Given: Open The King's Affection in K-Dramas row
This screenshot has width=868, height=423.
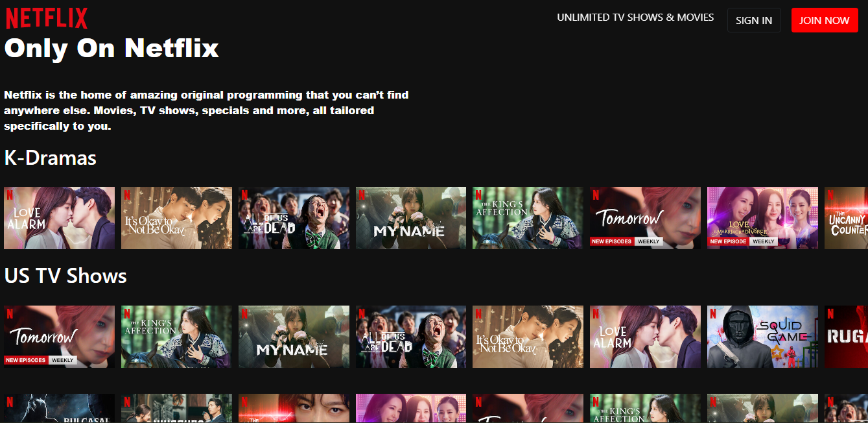Looking at the screenshot, I should coord(528,218).
